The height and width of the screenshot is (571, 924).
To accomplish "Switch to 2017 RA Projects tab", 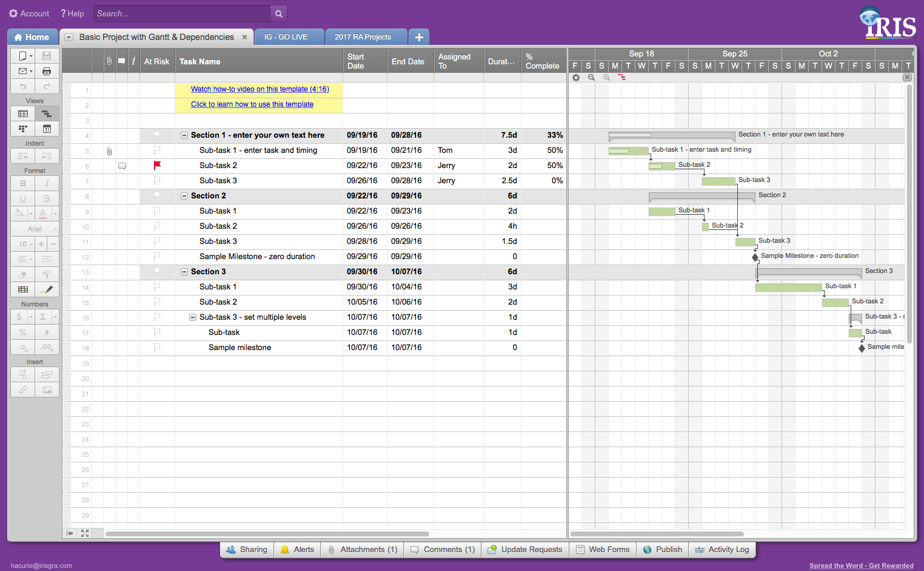I will 366,37.
